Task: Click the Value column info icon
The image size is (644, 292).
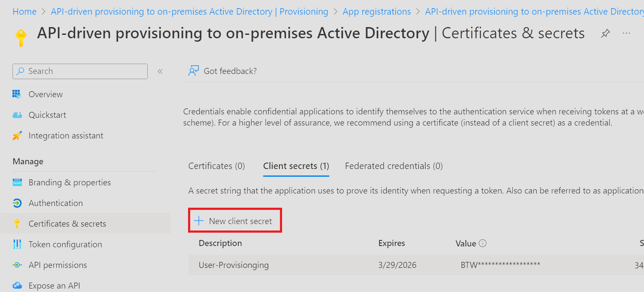Action: [483, 243]
